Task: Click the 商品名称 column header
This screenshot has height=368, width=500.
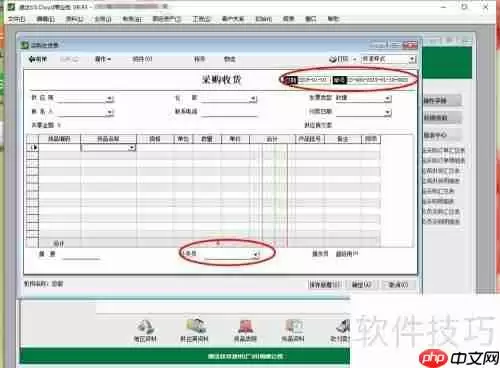Action: pyautogui.click(x=108, y=139)
